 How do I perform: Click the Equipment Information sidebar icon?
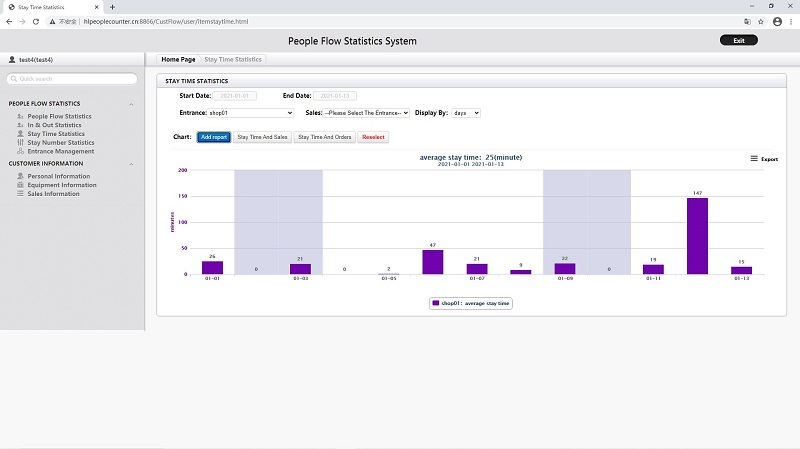pyautogui.click(x=20, y=185)
